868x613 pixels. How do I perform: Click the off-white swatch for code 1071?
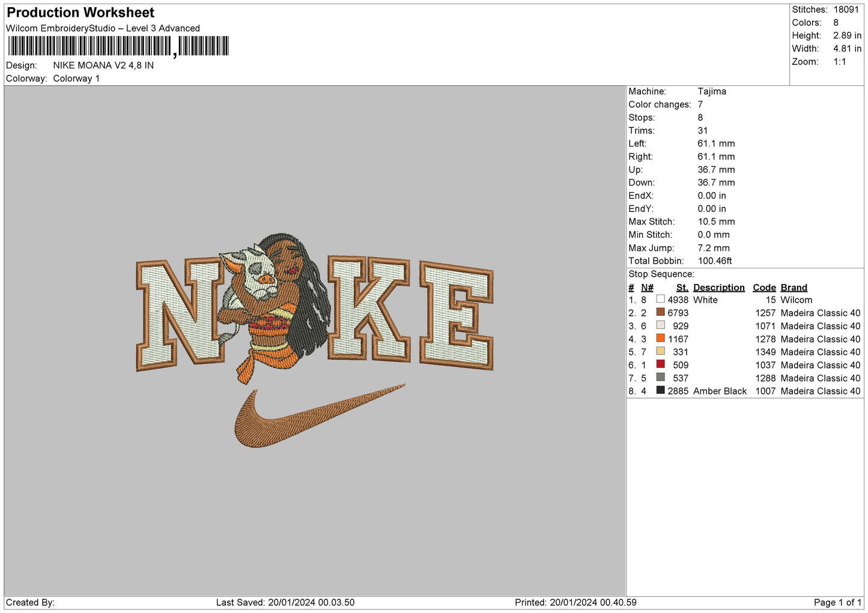point(661,325)
